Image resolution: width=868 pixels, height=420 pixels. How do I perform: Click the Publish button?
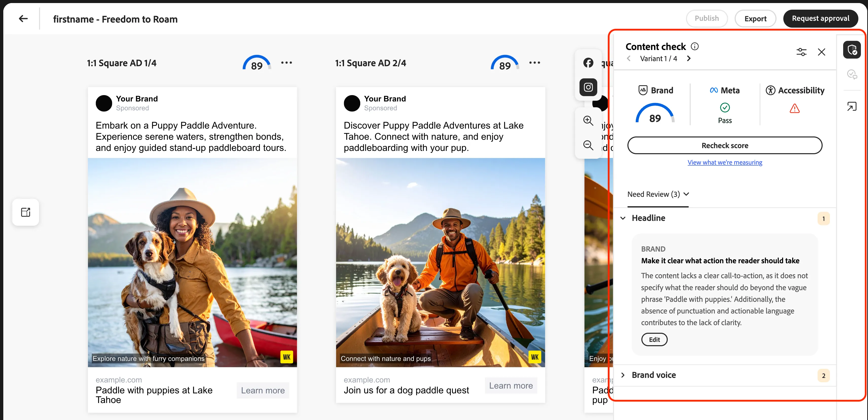click(707, 19)
